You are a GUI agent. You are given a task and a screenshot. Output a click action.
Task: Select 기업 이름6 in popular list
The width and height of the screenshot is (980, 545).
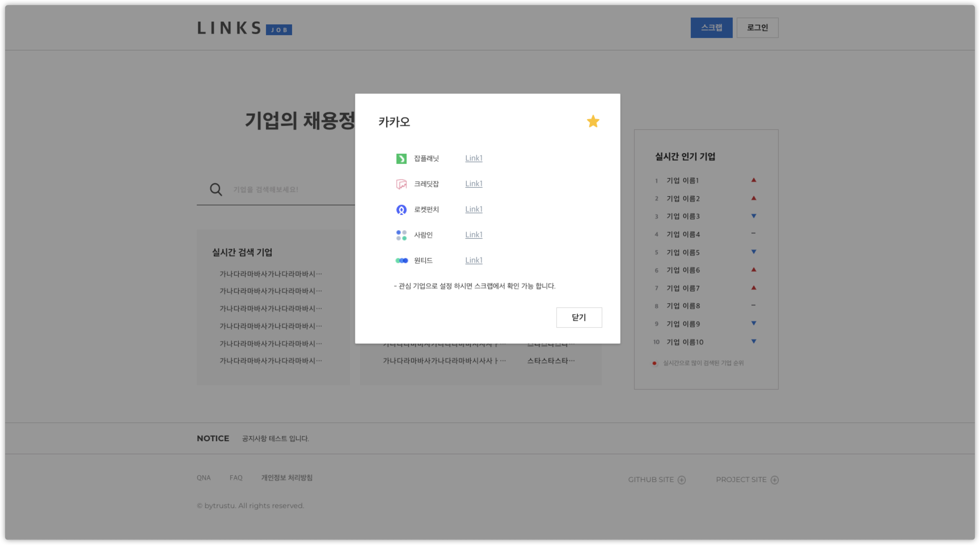[683, 271]
